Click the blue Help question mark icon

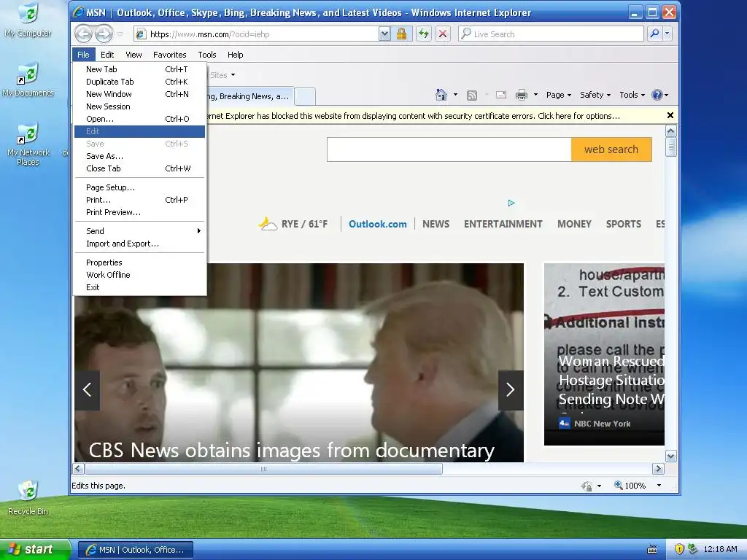tap(657, 95)
